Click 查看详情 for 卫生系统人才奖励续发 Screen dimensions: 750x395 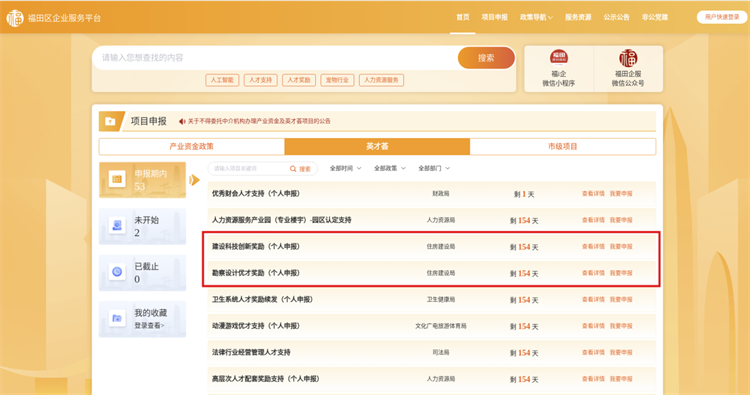(593, 299)
